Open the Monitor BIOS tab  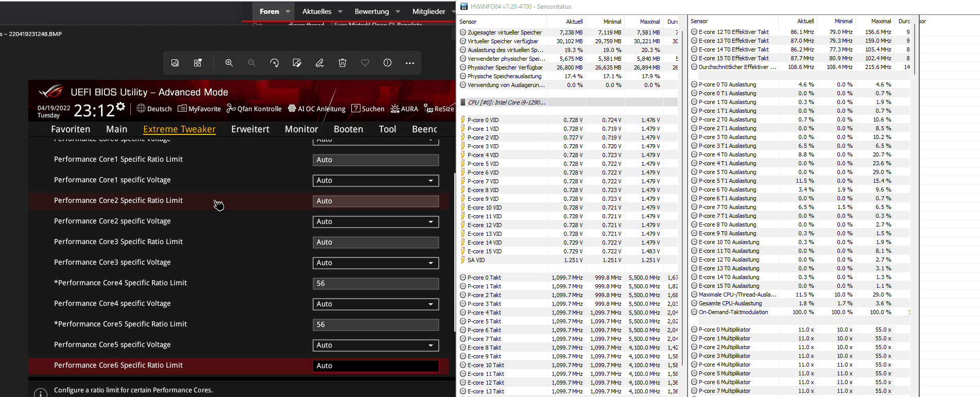coord(301,129)
